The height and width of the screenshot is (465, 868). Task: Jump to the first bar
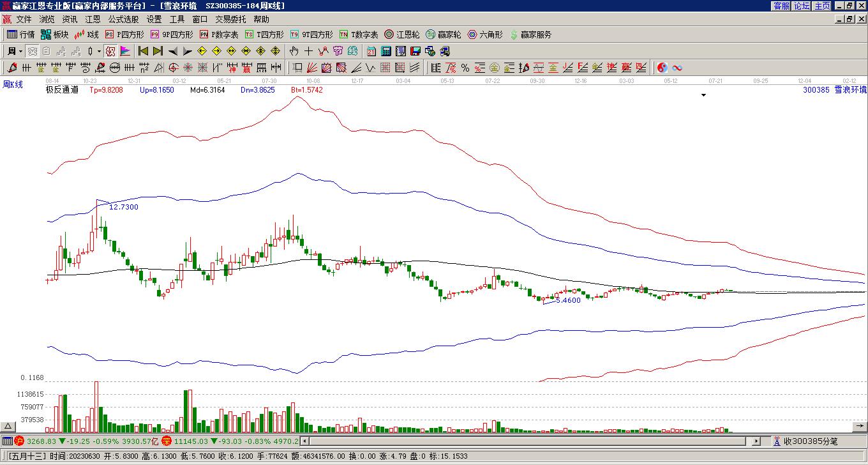144,51
